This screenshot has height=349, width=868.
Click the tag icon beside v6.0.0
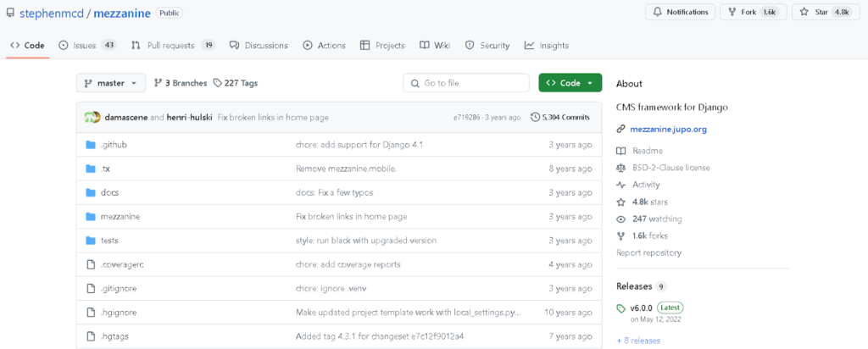click(621, 308)
